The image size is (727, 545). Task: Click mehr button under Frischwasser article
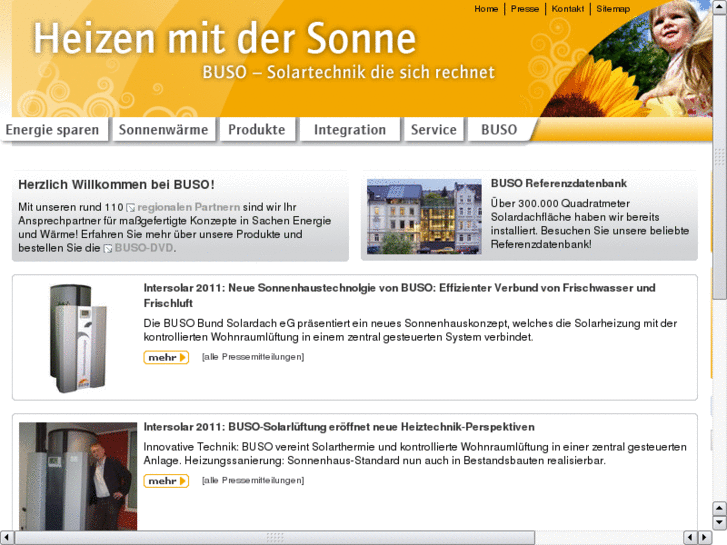click(166, 357)
